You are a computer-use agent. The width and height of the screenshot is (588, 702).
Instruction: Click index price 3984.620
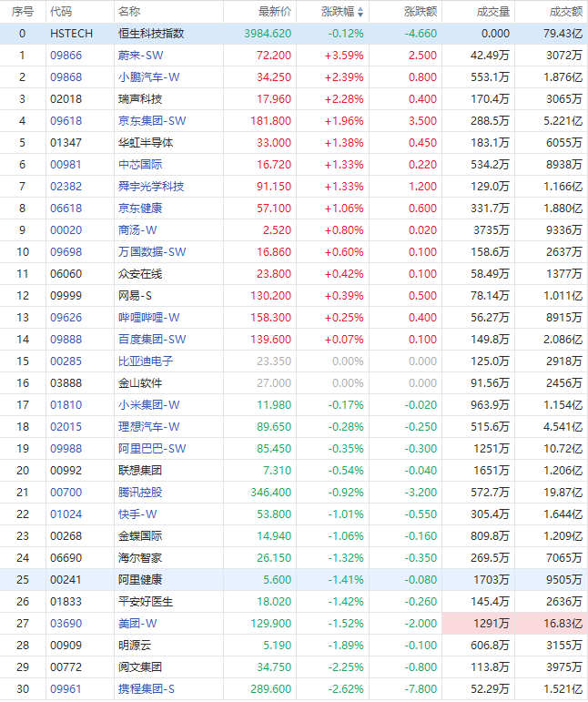(268, 34)
